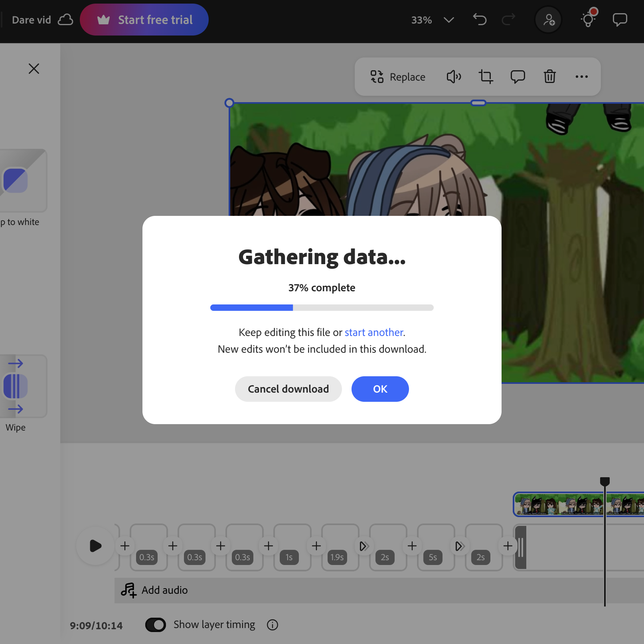Follow the start another link
This screenshot has height=644, width=644.
point(374,332)
